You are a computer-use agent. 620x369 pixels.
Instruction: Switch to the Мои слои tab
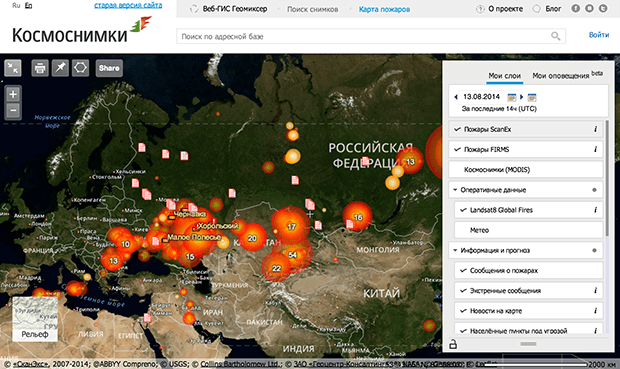504,76
